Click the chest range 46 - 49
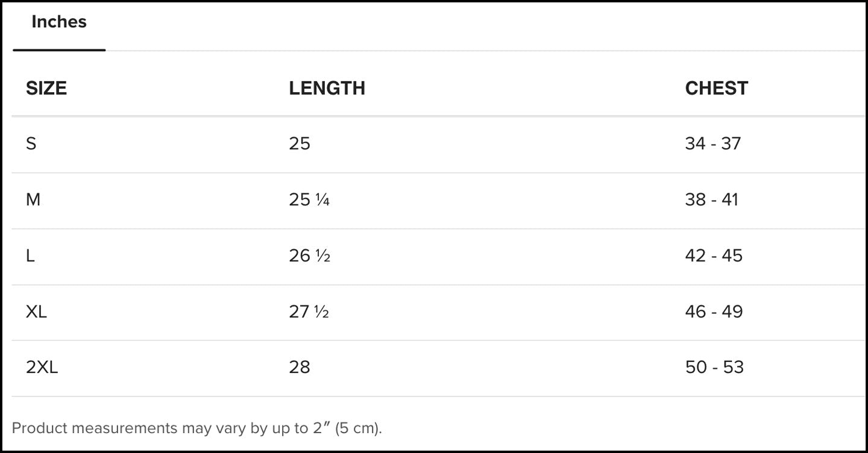The height and width of the screenshot is (453, 868). (x=715, y=311)
